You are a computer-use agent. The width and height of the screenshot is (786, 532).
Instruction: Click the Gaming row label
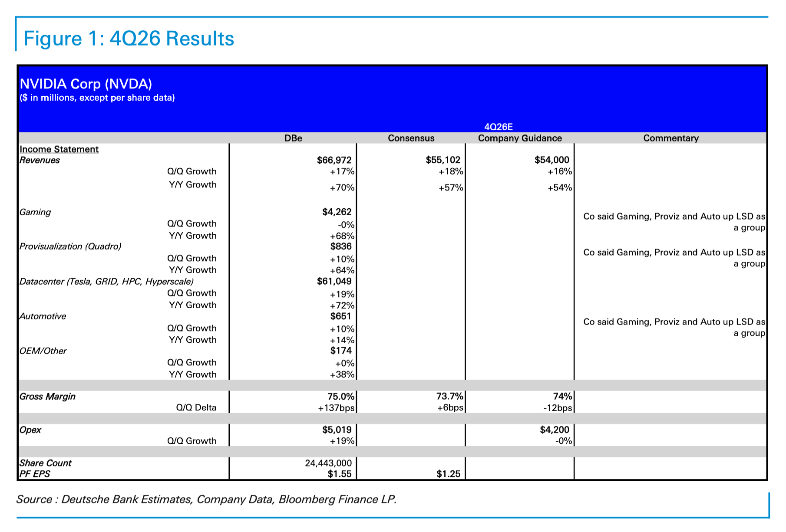coord(35,212)
